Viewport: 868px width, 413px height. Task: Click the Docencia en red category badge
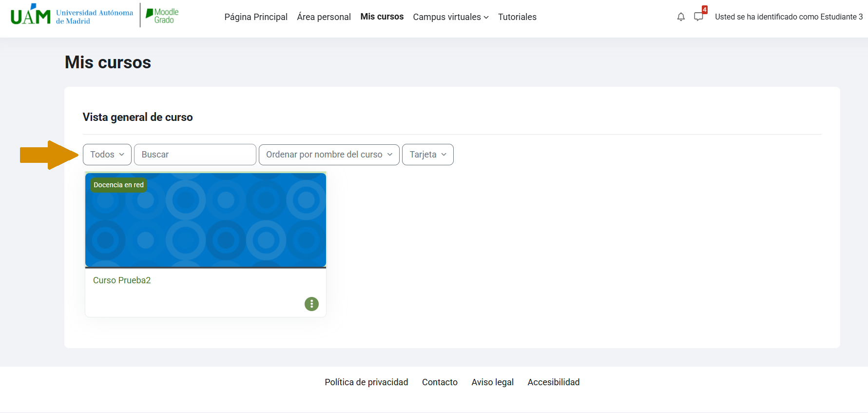pyautogui.click(x=118, y=185)
